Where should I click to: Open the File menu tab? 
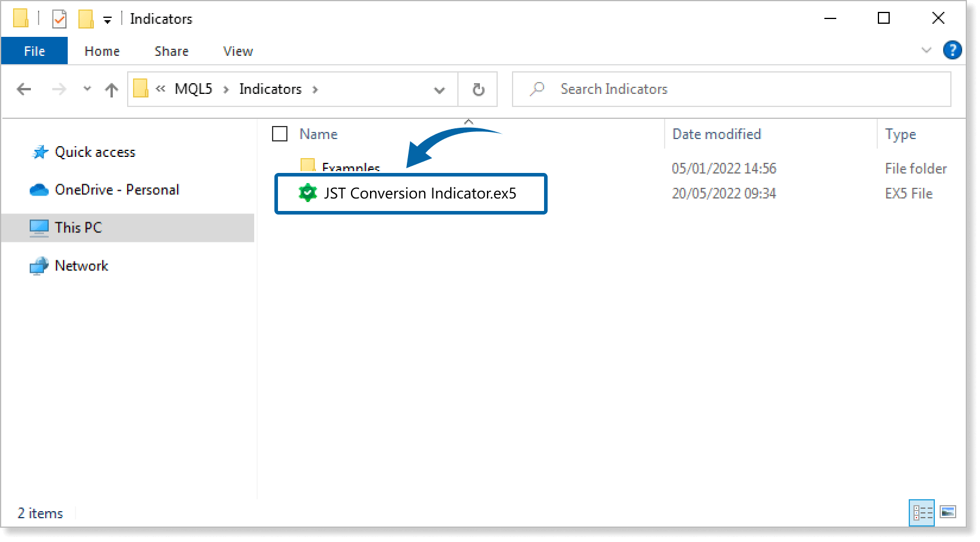coord(34,51)
